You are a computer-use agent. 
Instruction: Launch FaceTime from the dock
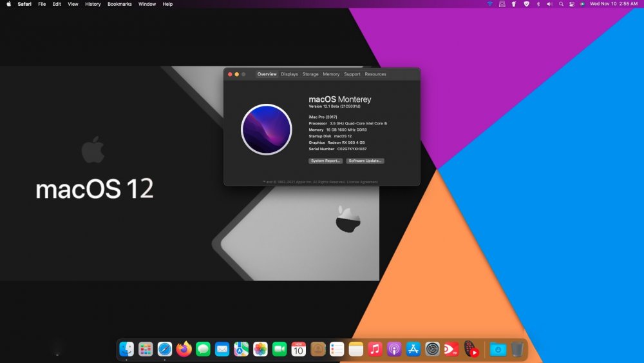279,349
